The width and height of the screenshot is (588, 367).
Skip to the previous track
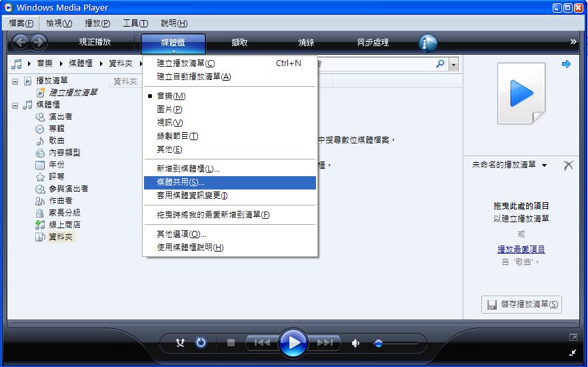262,342
